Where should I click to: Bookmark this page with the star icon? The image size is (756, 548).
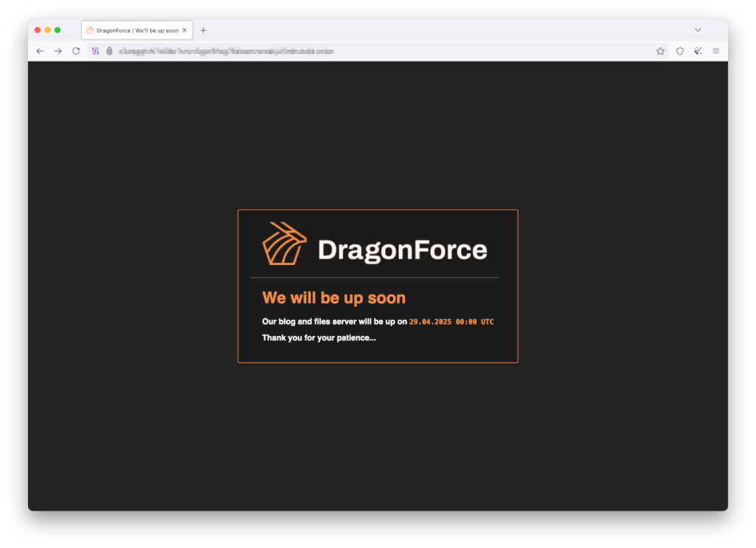pos(661,51)
